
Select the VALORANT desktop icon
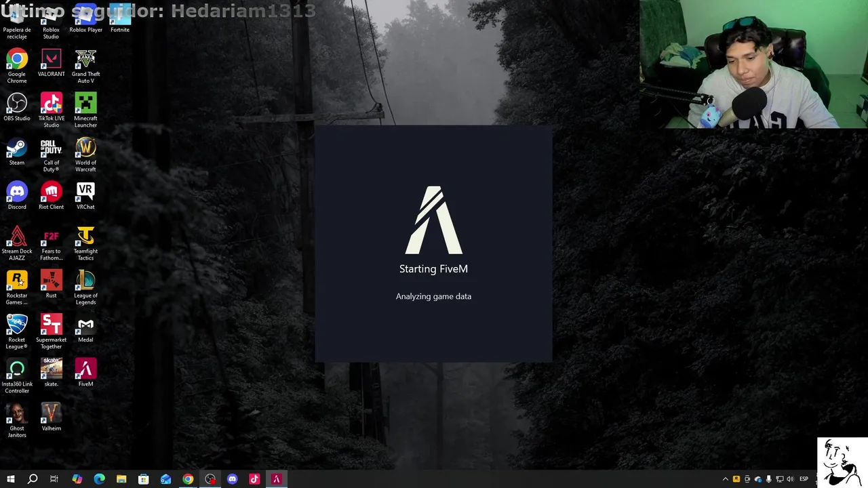coord(51,62)
